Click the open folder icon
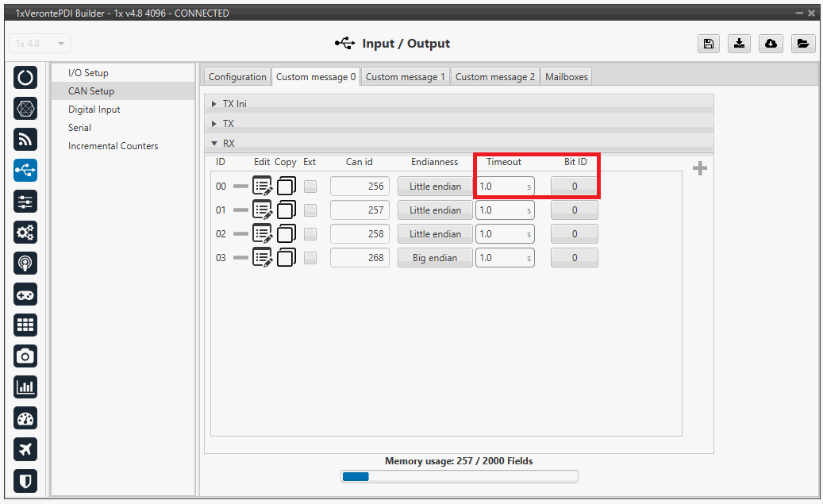Viewport: 823px width, 504px height. point(803,44)
